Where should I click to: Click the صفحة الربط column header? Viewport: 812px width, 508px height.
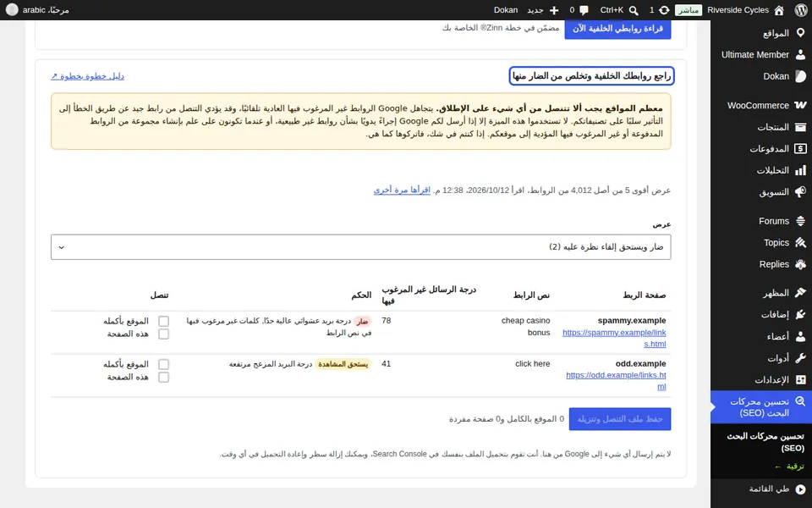(645, 295)
